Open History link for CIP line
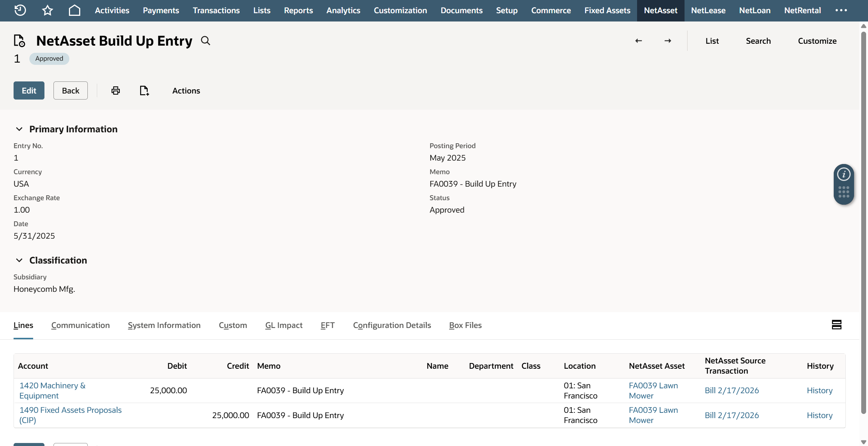 tap(819, 415)
